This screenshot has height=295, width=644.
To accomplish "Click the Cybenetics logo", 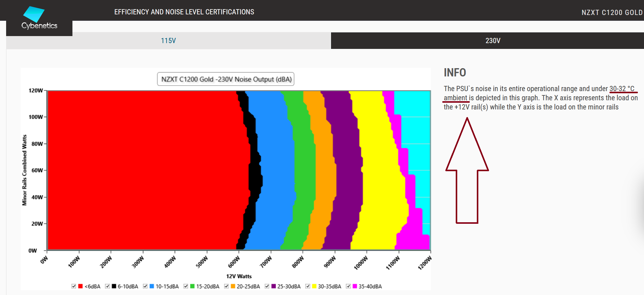I will click(x=39, y=18).
